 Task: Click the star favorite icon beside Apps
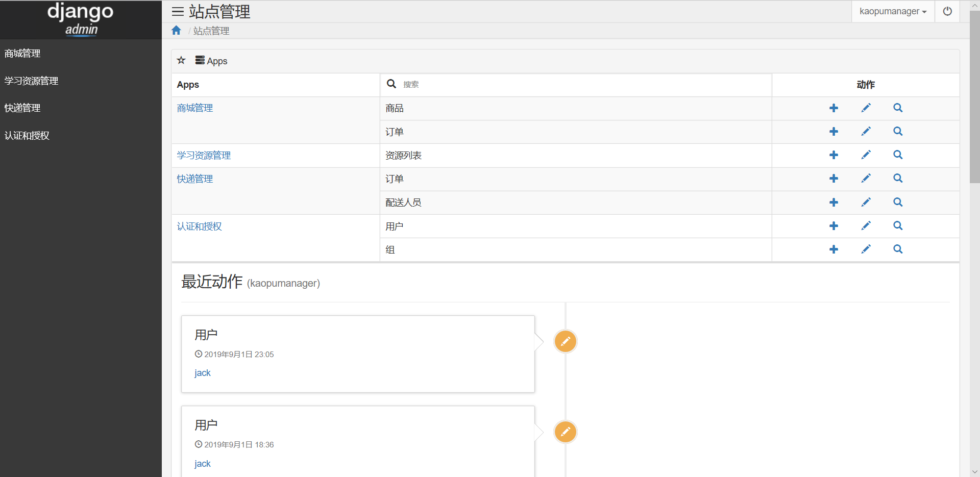click(x=181, y=60)
